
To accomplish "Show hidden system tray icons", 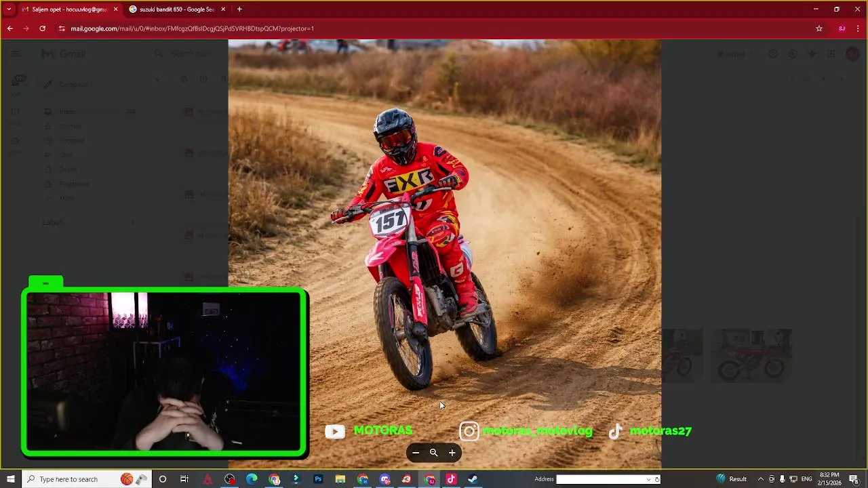I will 760,479.
